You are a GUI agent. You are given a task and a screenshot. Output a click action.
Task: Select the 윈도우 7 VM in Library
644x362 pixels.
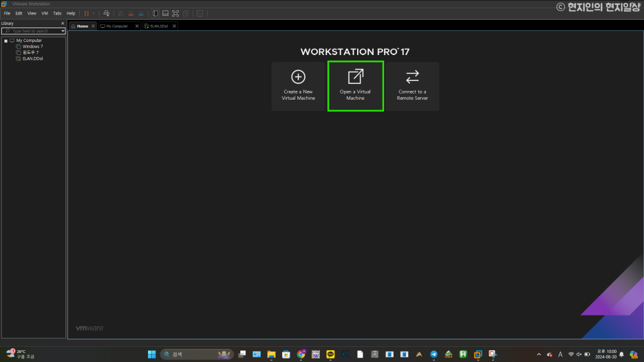30,52
